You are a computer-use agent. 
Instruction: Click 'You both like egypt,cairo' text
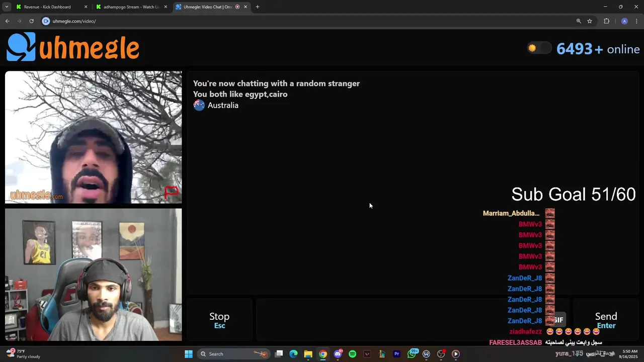click(x=240, y=94)
